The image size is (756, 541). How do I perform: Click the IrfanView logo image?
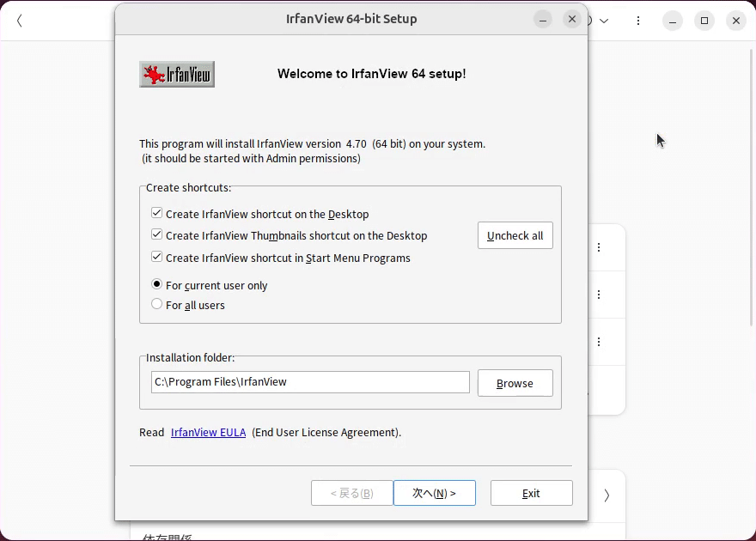pyautogui.click(x=177, y=74)
